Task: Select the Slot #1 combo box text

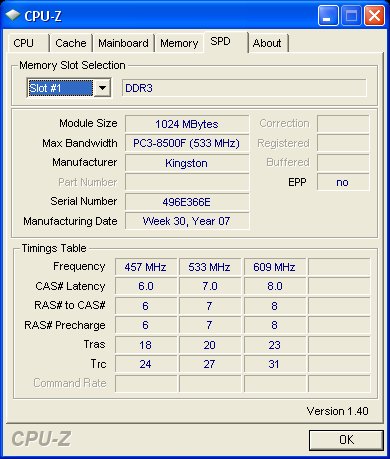Action: click(x=60, y=88)
